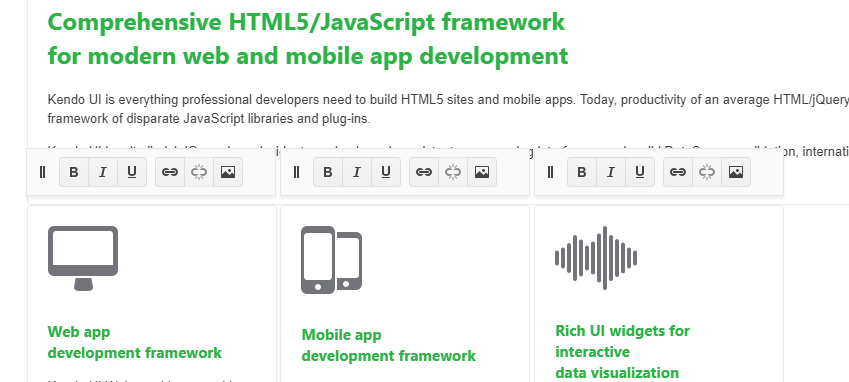The height and width of the screenshot is (382, 849).
Task: Click the Rich UI widgets heading text
Action: click(623, 351)
